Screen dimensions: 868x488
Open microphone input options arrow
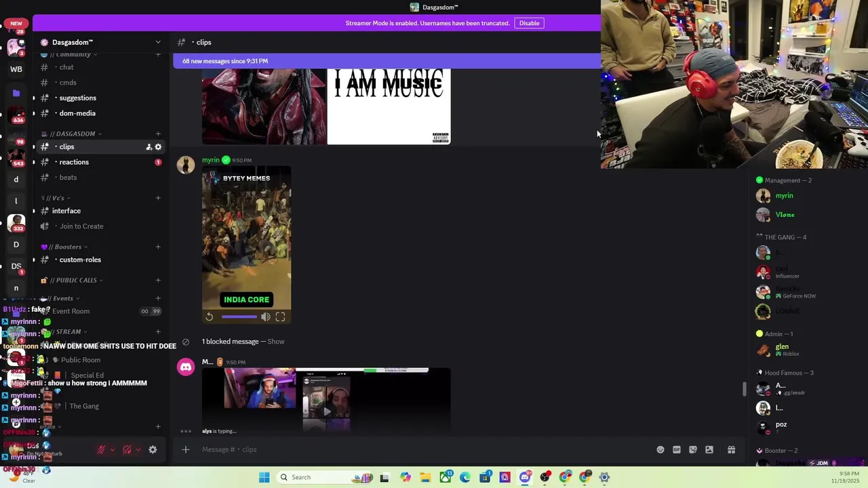tap(113, 449)
